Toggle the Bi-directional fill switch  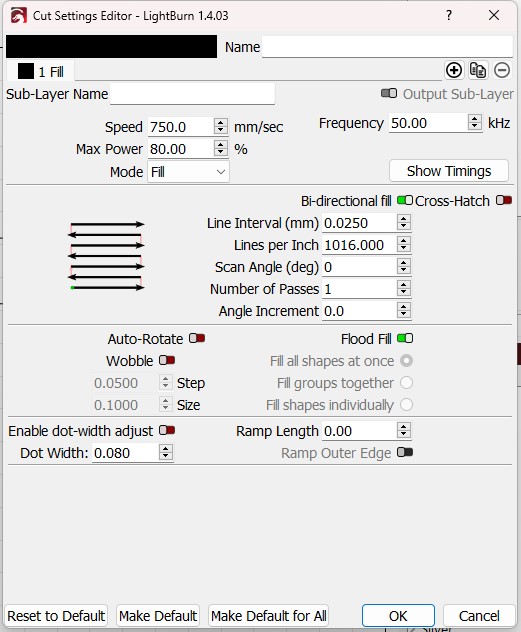coord(405,200)
